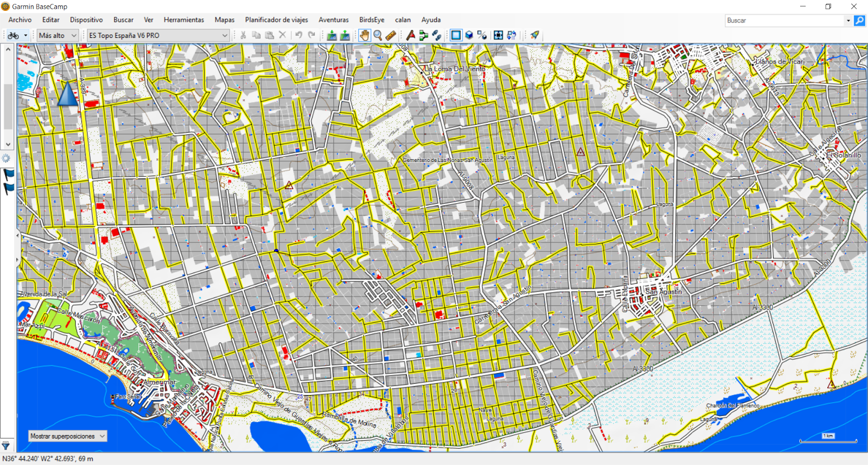Image resolution: width=868 pixels, height=465 pixels.
Task: Click the left-pointing sidebar collapse arrow
Action: click(x=18, y=236)
